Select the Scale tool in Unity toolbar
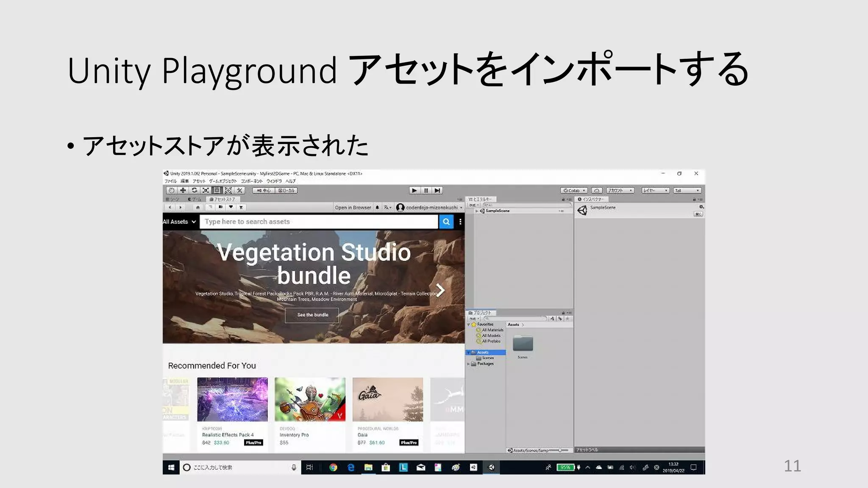This screenshot has width=868, height=488. [206, 191]
